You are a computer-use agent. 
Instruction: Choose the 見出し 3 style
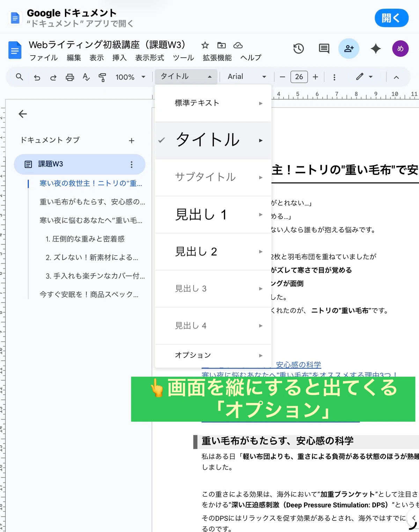click(x=213, y=288)
